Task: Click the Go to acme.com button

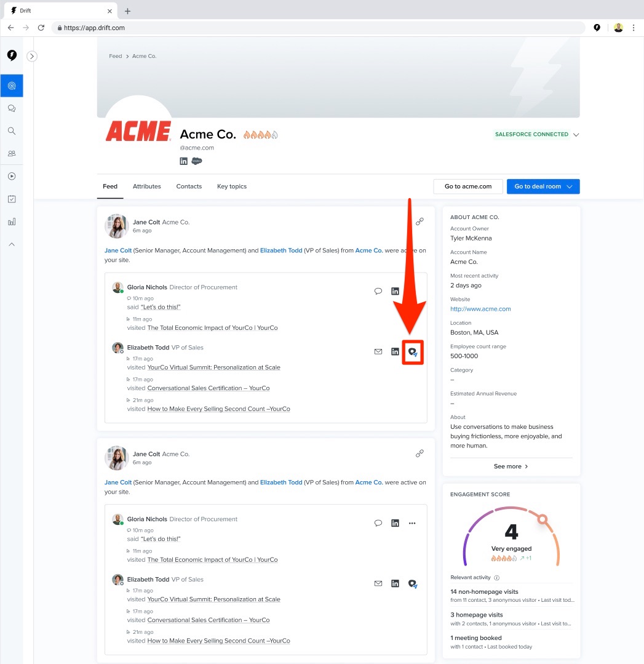Action: click(468, 186)
